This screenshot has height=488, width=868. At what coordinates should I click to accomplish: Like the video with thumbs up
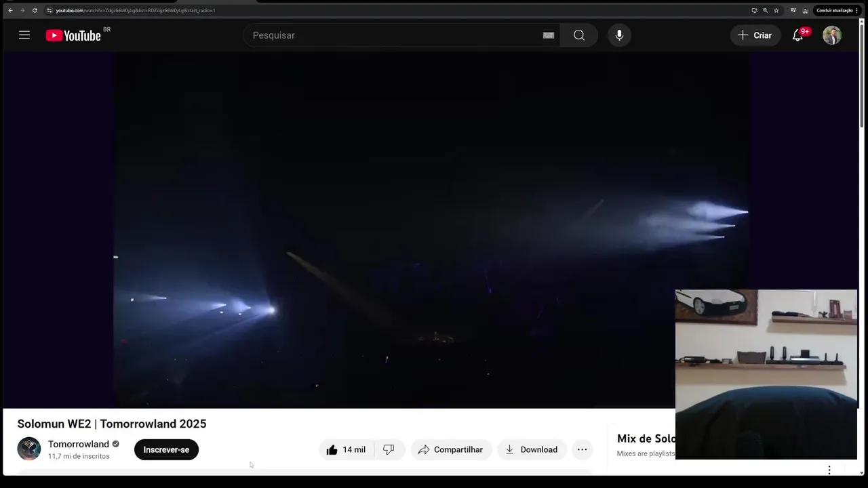[347, 449]
